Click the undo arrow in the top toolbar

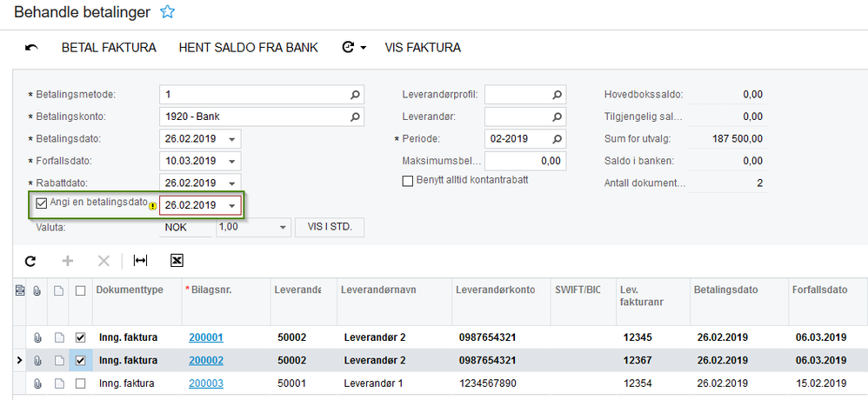[32, 48]
